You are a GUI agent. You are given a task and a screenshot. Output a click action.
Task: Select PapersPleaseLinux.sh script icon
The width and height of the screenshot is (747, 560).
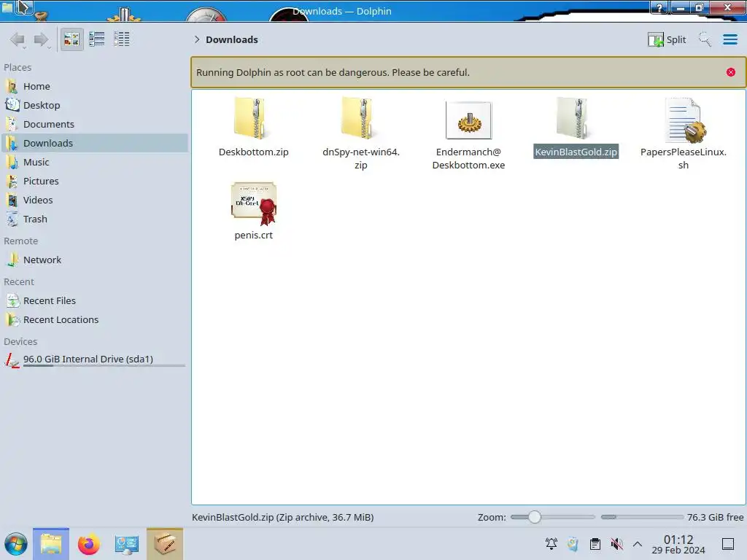[684, 120]
